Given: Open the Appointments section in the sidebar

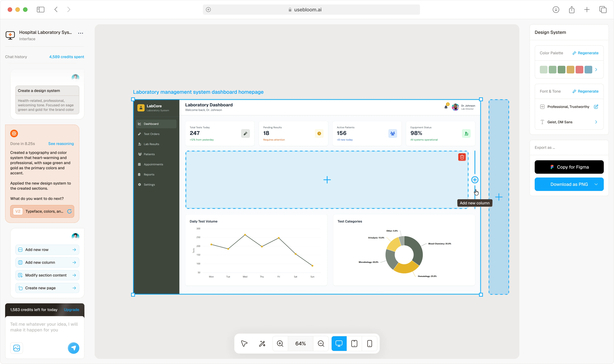Looking at the screenshot, I should [x=153, y=164].
